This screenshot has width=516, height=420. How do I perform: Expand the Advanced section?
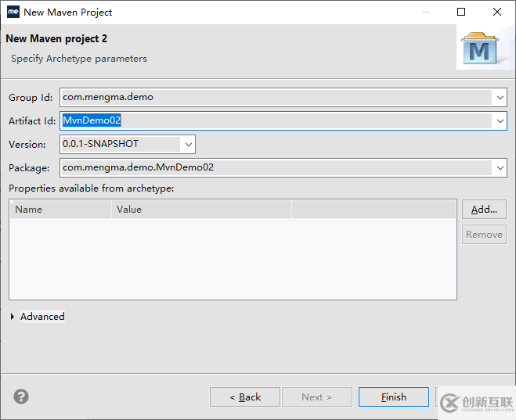(x=13, y=317)
